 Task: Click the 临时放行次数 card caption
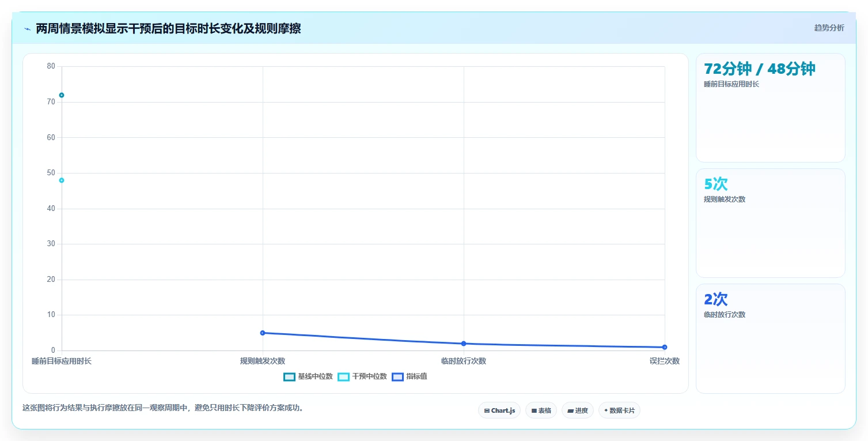(725, 315)
